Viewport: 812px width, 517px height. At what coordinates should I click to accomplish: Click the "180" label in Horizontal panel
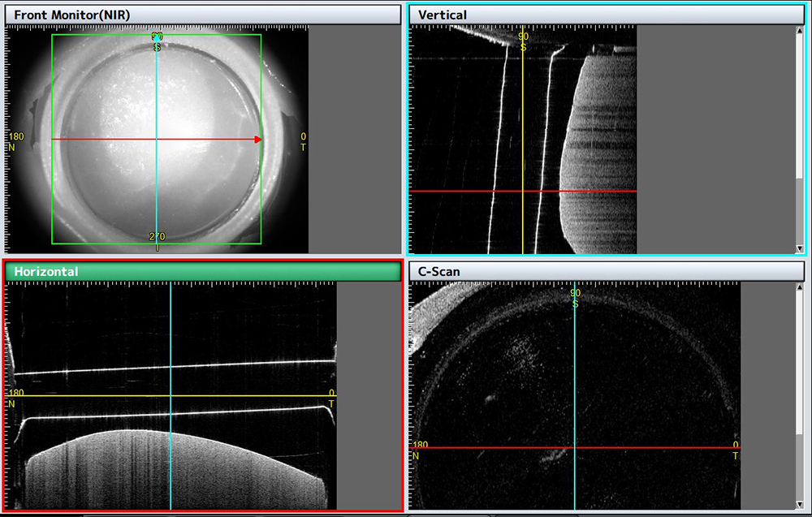[x=16, y=393]
